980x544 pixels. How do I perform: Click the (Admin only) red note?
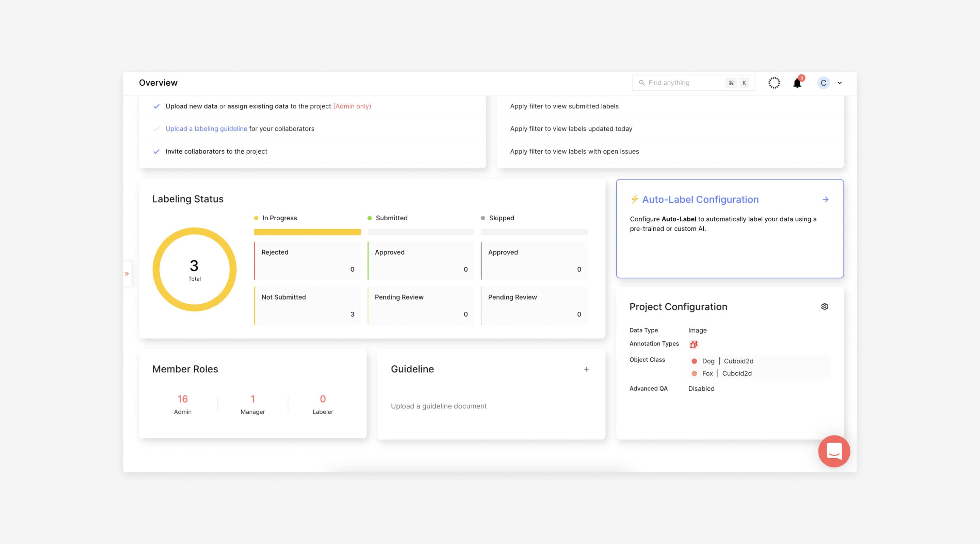coord(352,106)
